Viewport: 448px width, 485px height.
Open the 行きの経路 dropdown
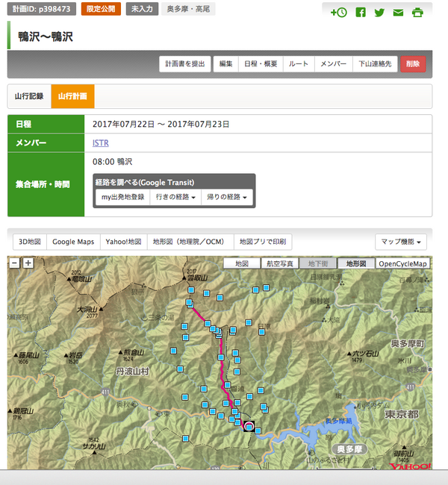click(x=175, y=197)
